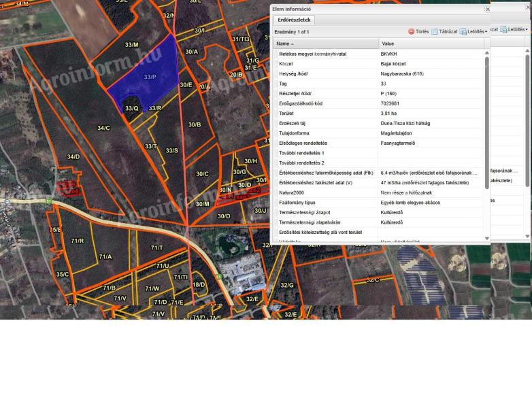Click the scroll-up arrow of the info table
The height and width of the screenshot is (408, 532).
487,53
